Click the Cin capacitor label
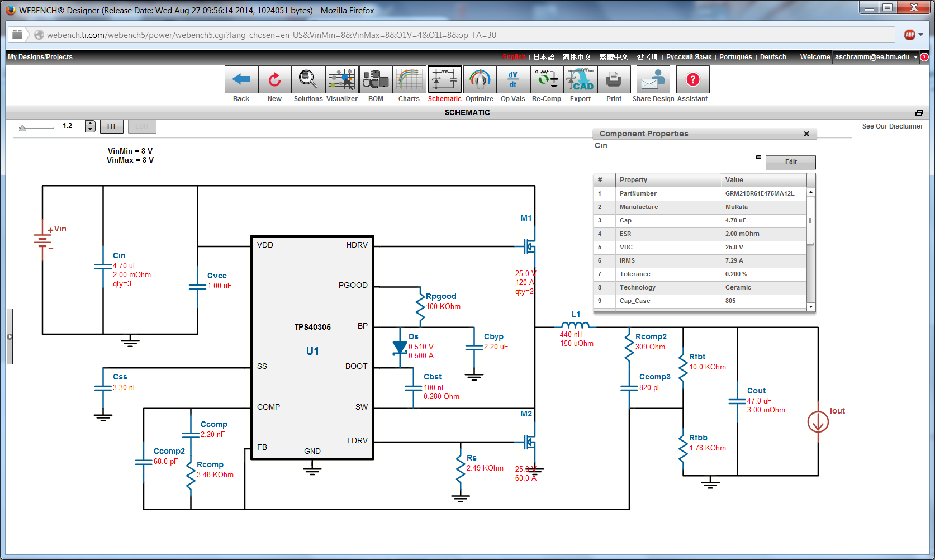 coord(119,255)
